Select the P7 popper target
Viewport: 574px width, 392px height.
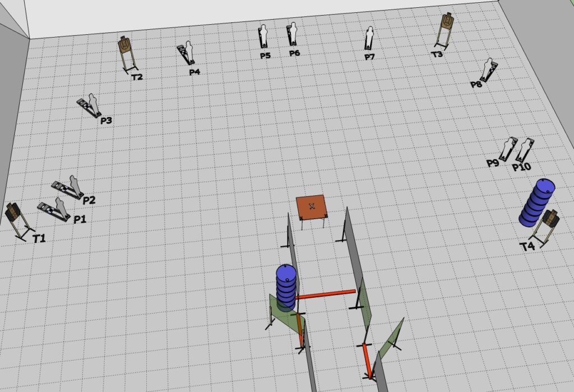pos(369,38)
